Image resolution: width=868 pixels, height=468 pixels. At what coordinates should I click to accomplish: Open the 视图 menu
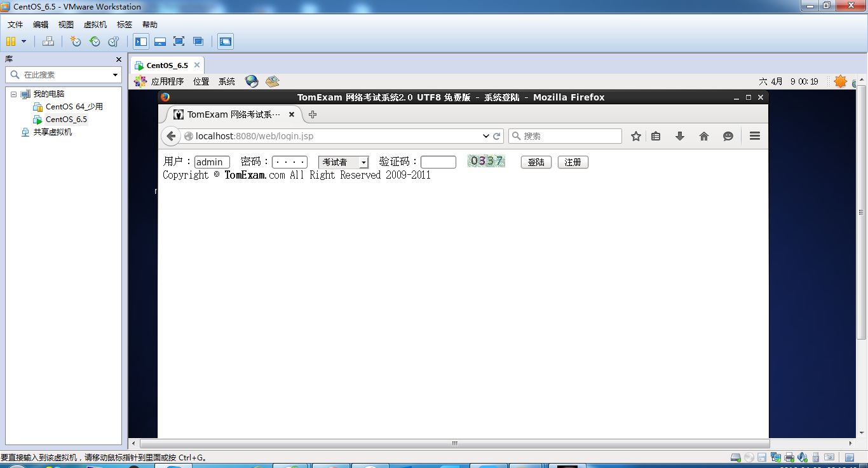tap(66, 25)
